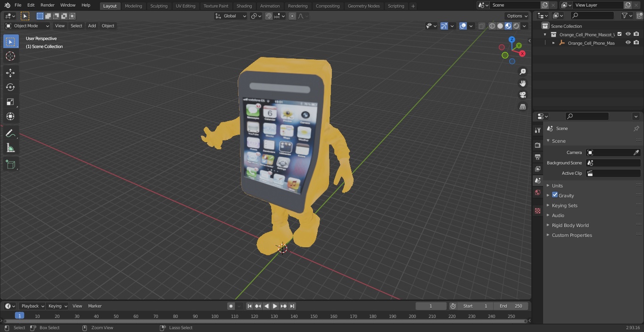Open the Tool properties tab
This screenshot has width=644, height=332.
[x=537, y=130]
